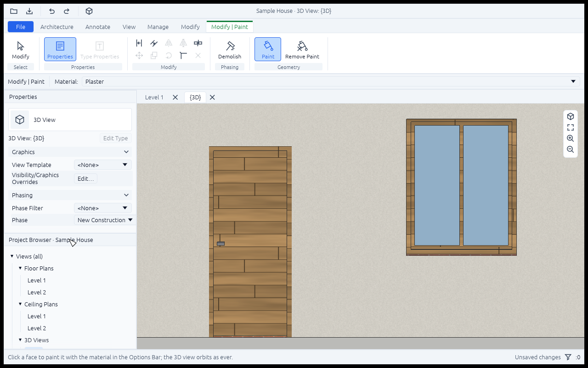Close the Level 1 view tab
Viewport: 588px width, 368px height.
click(x=175, y=97)
